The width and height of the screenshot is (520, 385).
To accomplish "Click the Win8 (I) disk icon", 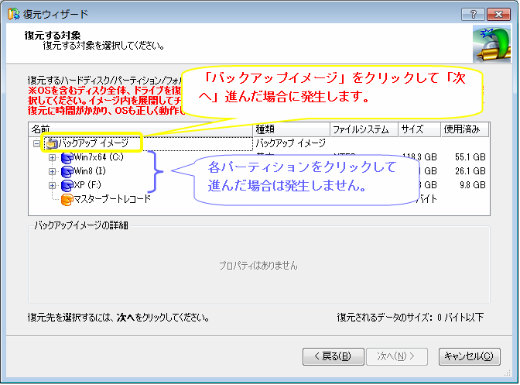I will pos(67,172).
